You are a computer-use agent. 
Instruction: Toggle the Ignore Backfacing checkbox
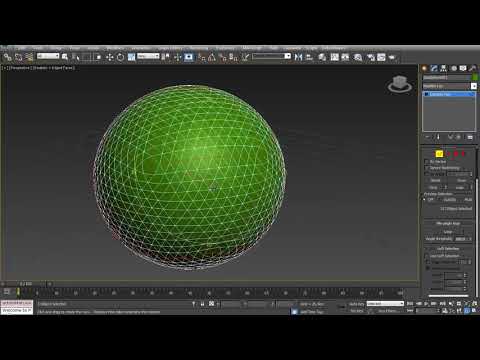pyautogui.click(x=426, y=168)
